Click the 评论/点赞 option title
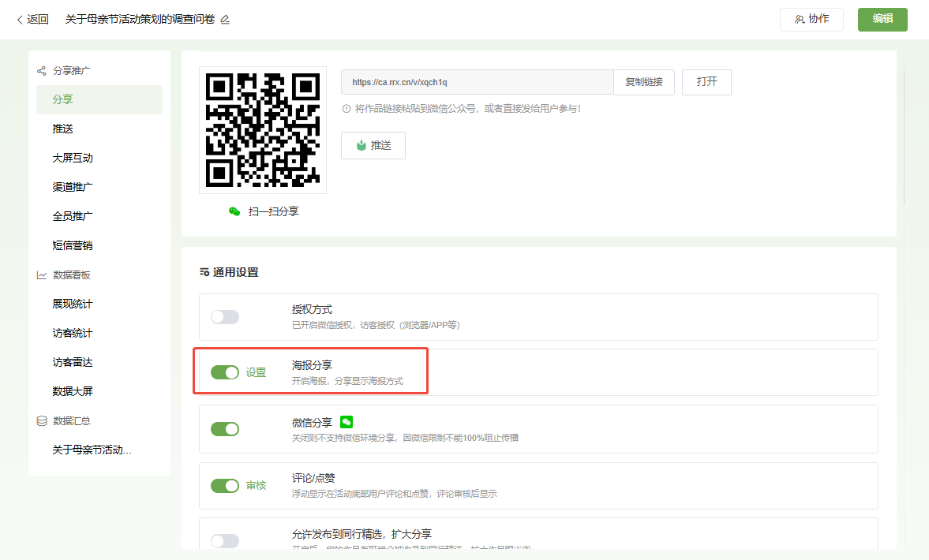 313,478
